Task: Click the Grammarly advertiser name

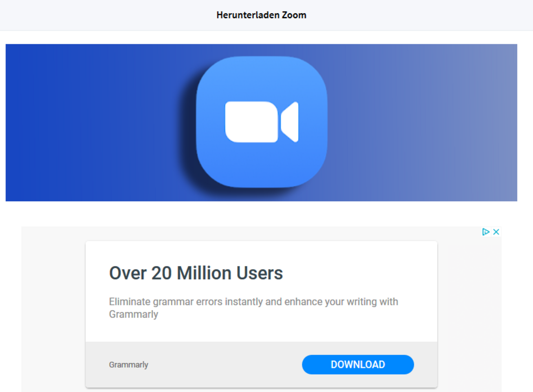Action: (x=128, y=365)
